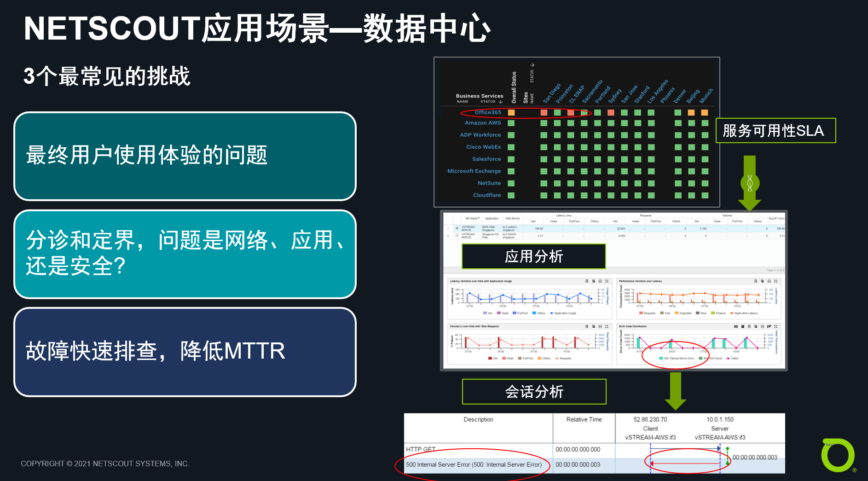The width and height of the screenshot is (868, 481).
Task: Click settings icon on Failure(%) panel
Action: coord(587,326)
